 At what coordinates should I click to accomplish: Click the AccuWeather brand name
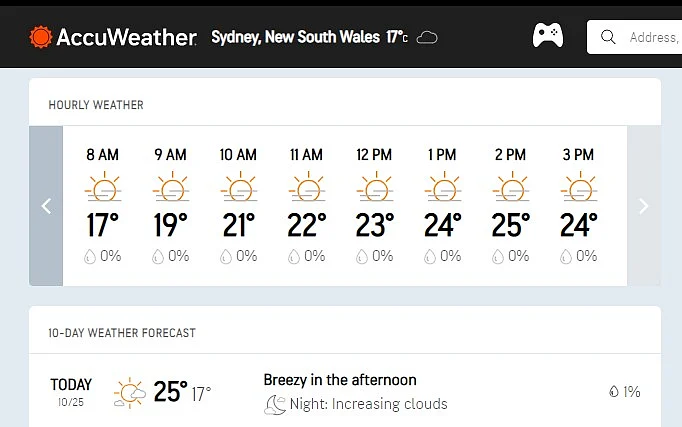click(126, 38)
